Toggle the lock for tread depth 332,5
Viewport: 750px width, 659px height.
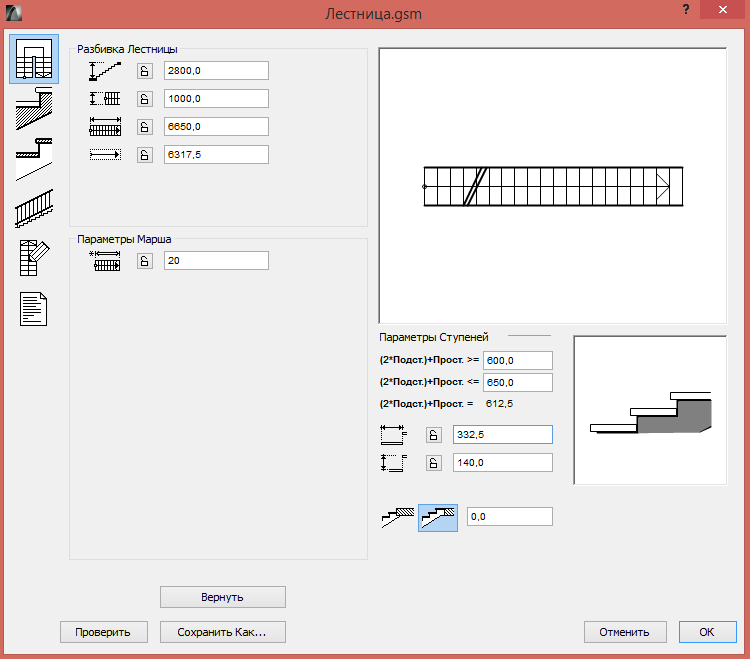(x=434, y=435)
